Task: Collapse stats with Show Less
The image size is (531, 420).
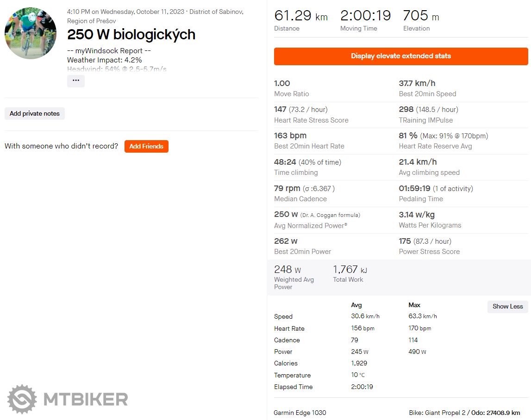Action: [x=507, y=306]
